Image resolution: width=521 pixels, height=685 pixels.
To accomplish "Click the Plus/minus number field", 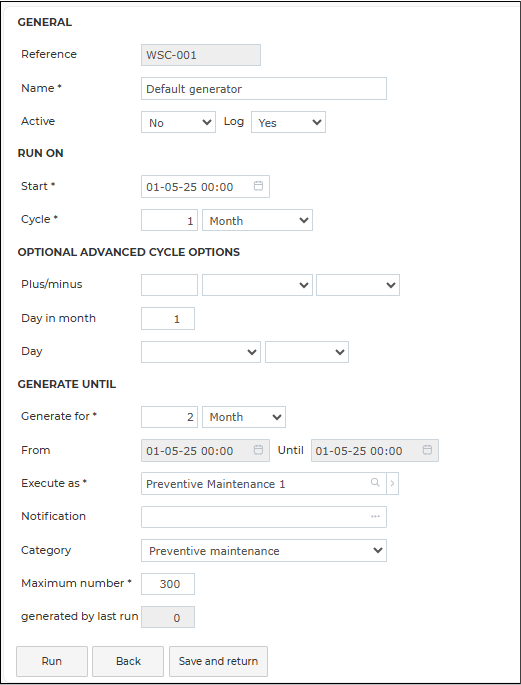I will tap(169, 285).
